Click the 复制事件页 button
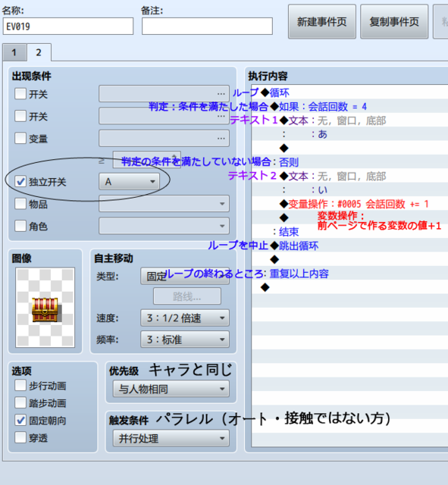This screenshot has height=485, width=448. [394, 22]
